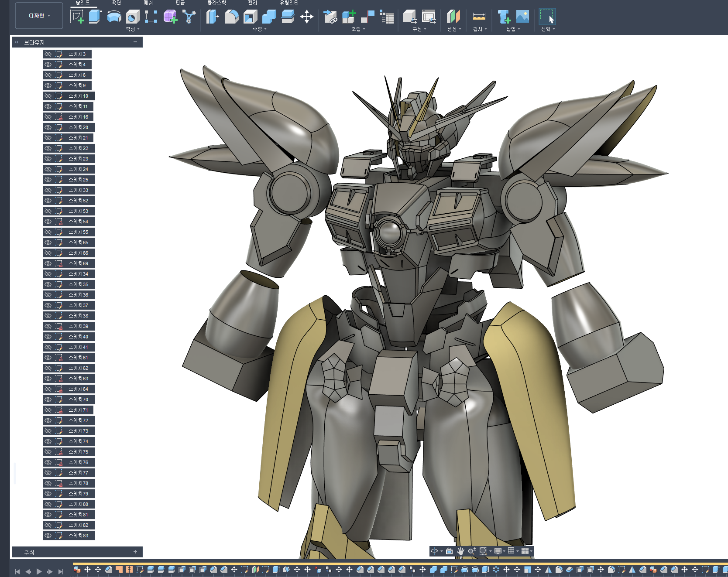Image resolution: width=728 pixels, height=577 pixels.
Task: Open the 디자인 workspace dropdown
Action: point(39,16)
